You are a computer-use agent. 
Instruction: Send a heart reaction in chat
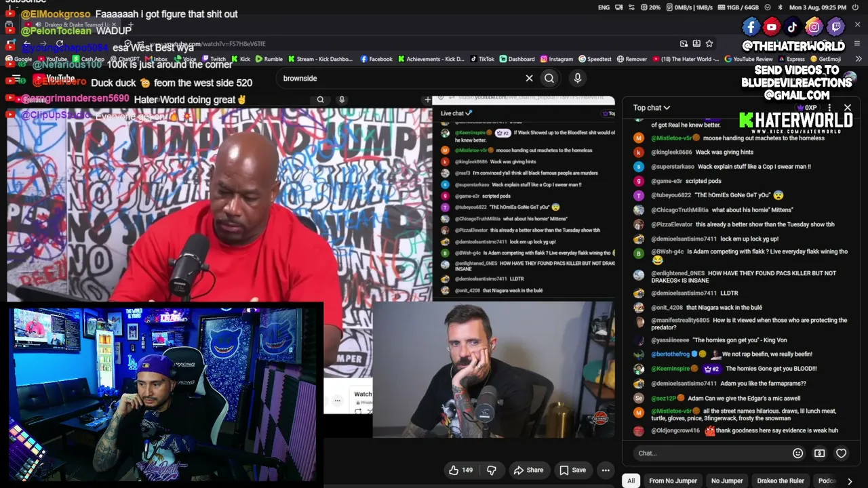coord(841,453)
